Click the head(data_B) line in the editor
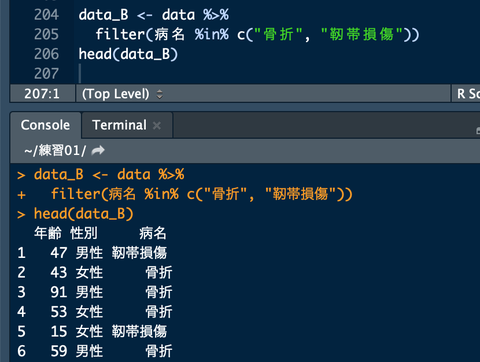 point(128,54)
